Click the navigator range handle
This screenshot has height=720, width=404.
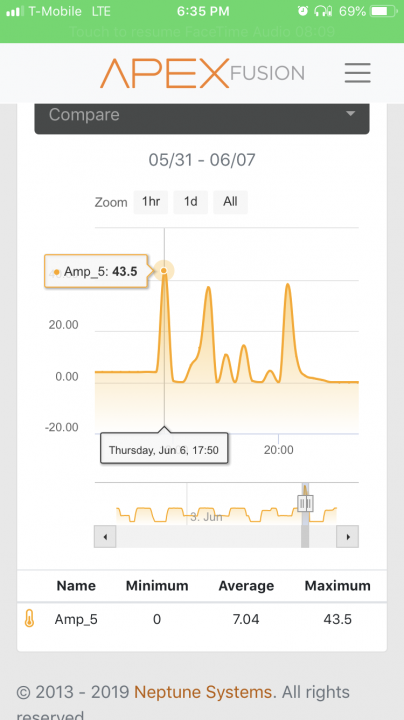coord(305,504)
